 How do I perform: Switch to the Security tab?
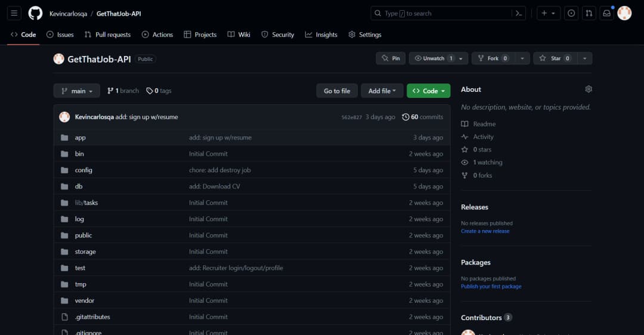[278, 35]
